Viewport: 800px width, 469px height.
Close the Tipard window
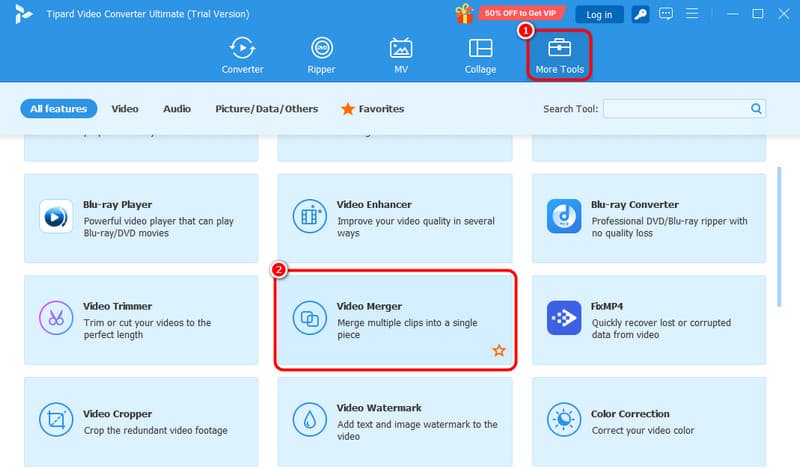pyautogui.click(x=784, y=14)
